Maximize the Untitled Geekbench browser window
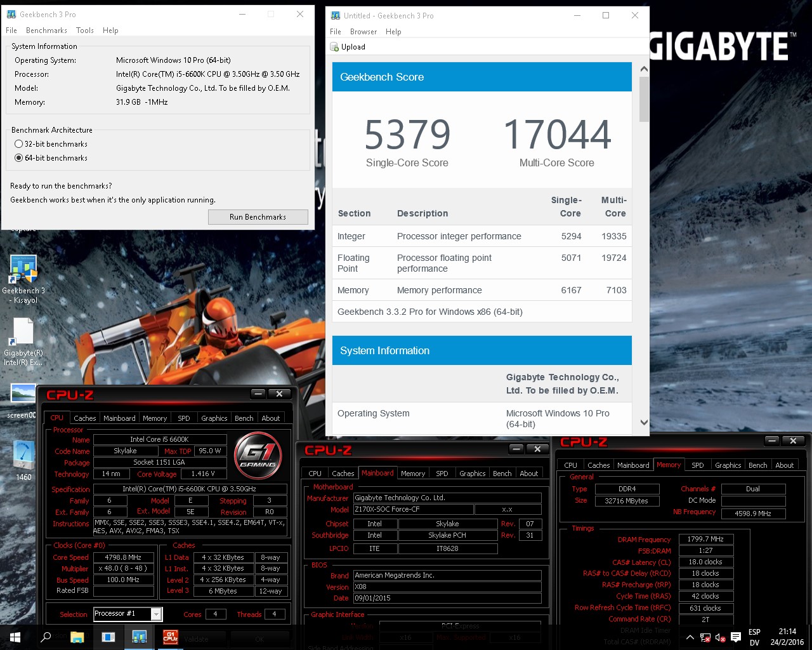812x650 pixels. [x=606, y=15]
